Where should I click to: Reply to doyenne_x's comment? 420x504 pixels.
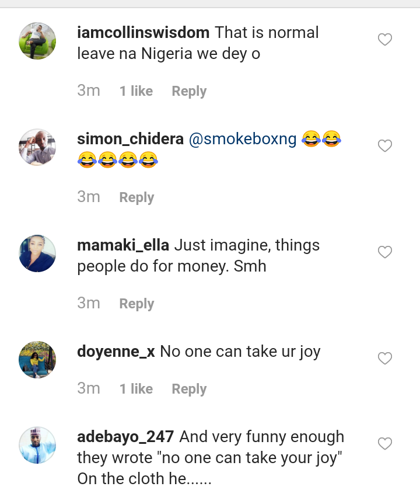[189, 389]
